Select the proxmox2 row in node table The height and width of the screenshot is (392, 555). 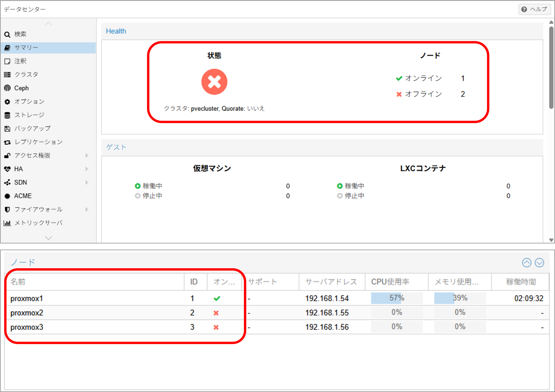27,313
